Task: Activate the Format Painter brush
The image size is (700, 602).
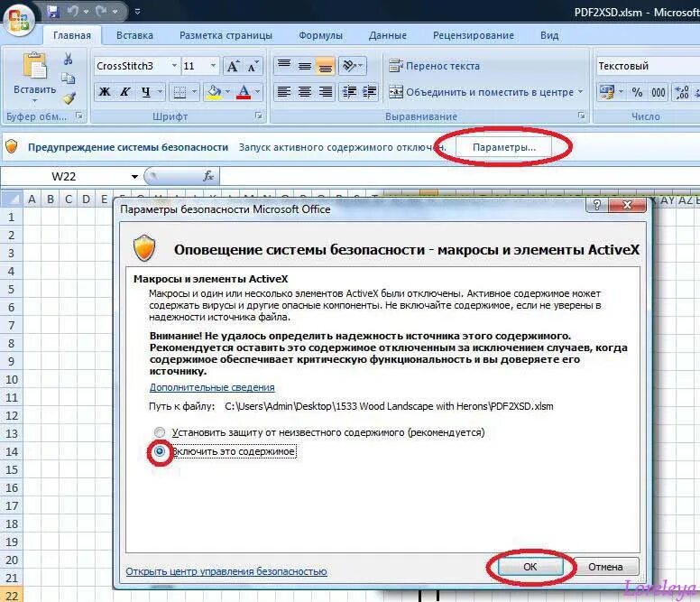Action: [x=69, y=97]
